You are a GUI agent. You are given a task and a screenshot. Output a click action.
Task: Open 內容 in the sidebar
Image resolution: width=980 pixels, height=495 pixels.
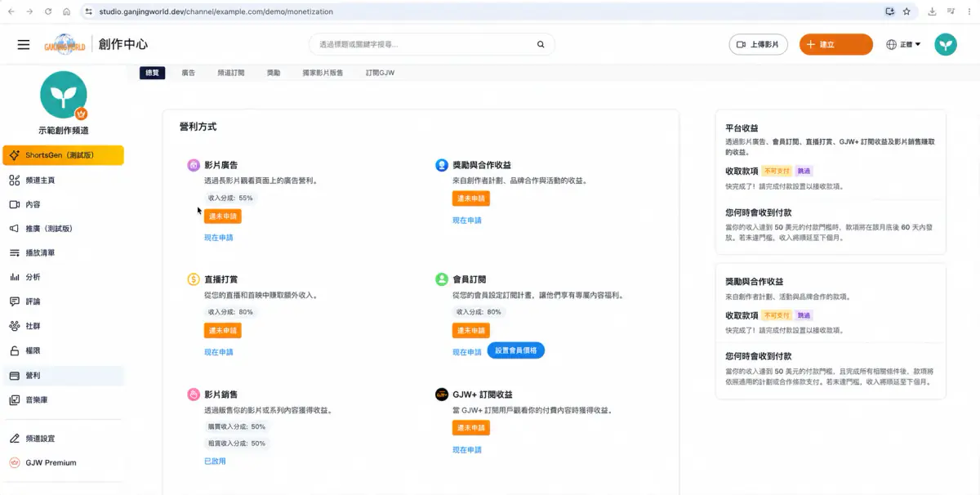tap(63, 204)
